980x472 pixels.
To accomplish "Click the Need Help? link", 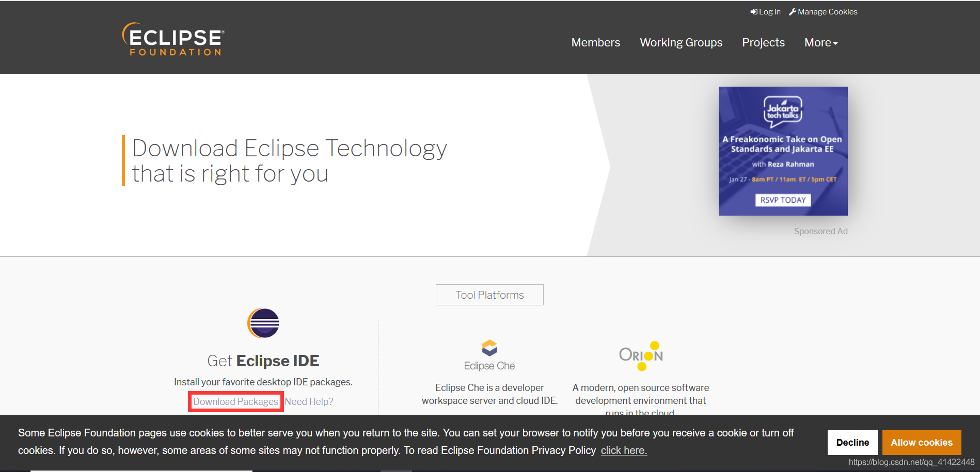I will pyautogui.click(x=309, y=401).
